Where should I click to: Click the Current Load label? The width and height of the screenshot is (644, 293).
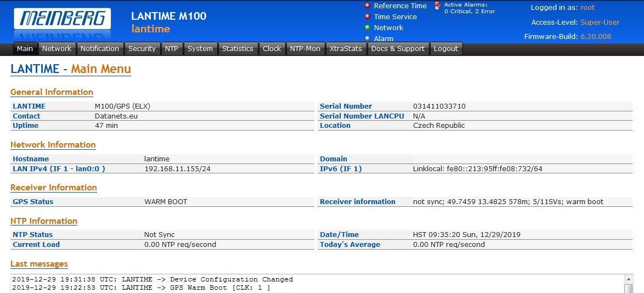click(36, 245)
